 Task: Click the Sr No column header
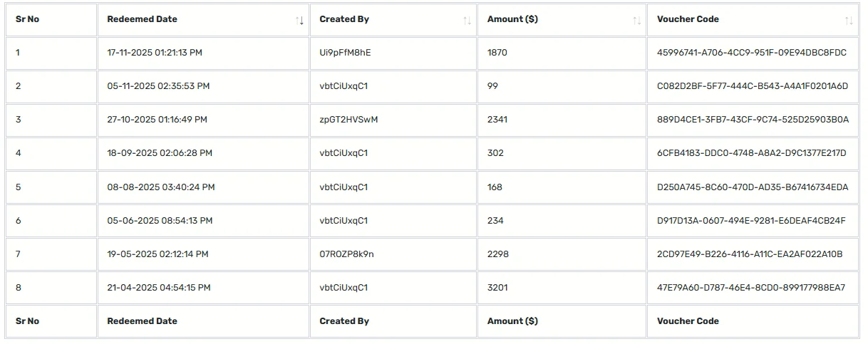click(51, 20)
